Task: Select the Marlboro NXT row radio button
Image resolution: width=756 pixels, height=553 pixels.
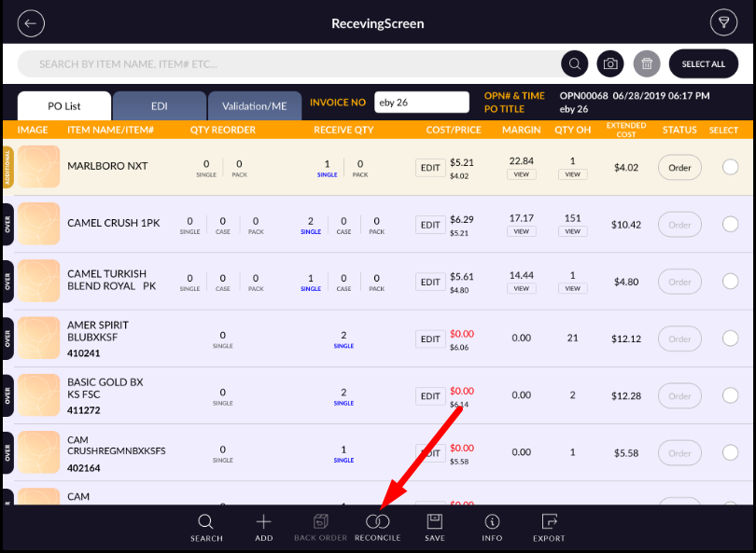Action: pos(730,167)
